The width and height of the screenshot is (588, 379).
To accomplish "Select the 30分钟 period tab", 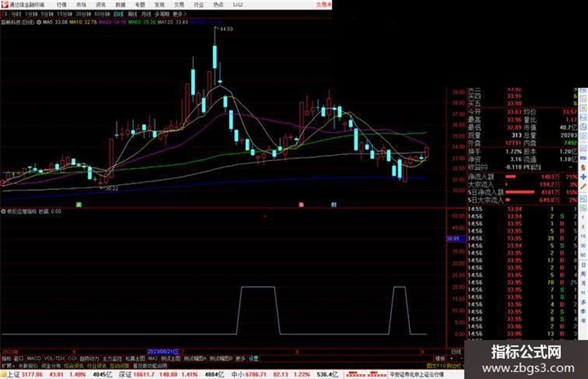I will (83, 14).
